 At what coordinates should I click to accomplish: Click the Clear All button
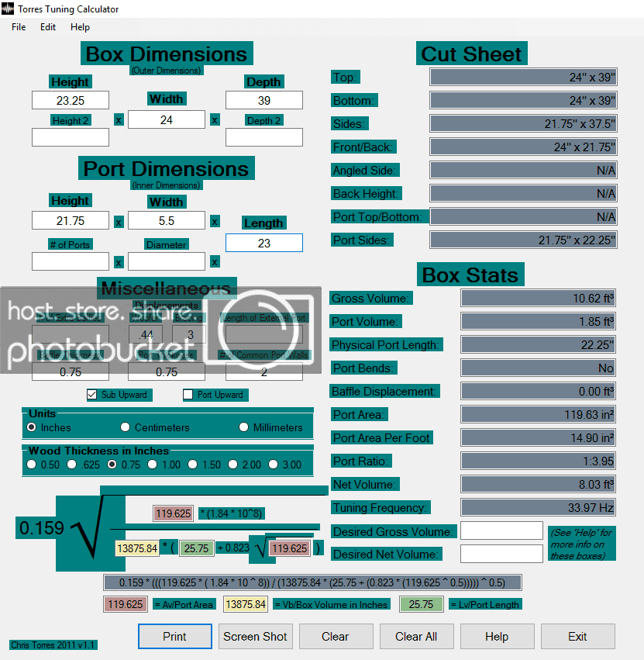(416, 636)
